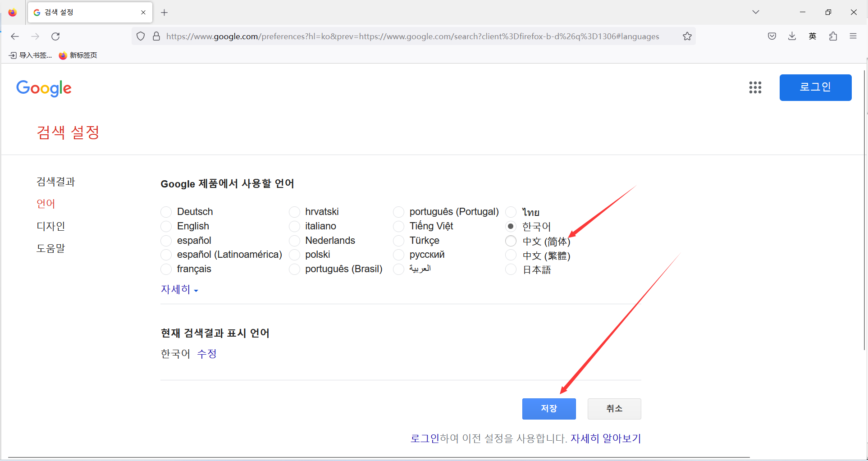Screen dimensions: 868x461
Task: Select français as the language
Action: click(166, 269)
